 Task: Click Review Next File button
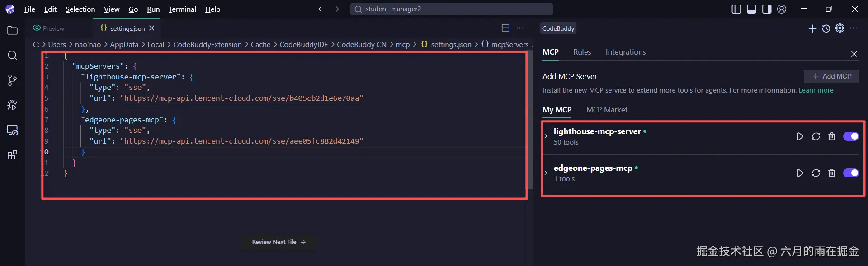pyautogui.click(x=278, y=242)
